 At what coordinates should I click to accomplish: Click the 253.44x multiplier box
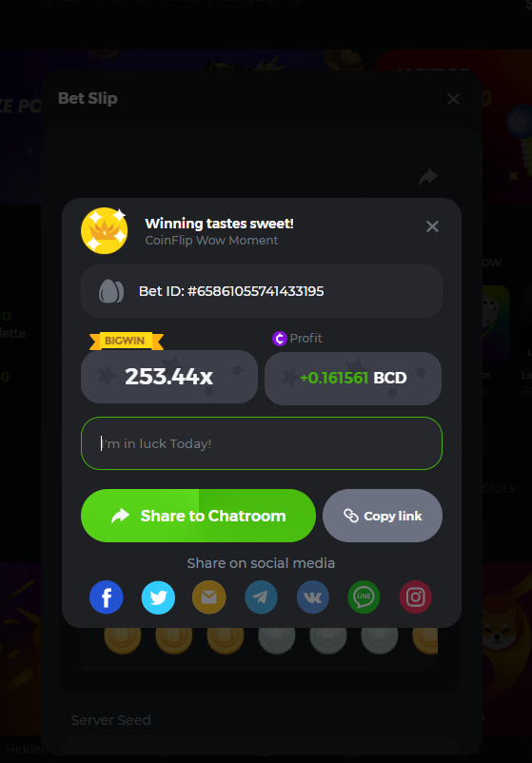pos(168,377)
